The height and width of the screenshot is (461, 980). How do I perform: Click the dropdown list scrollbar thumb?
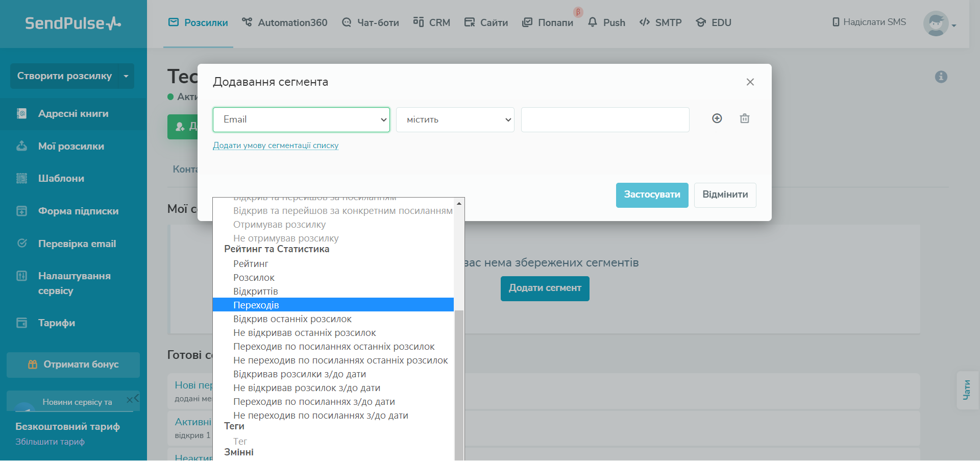point(459,385)
